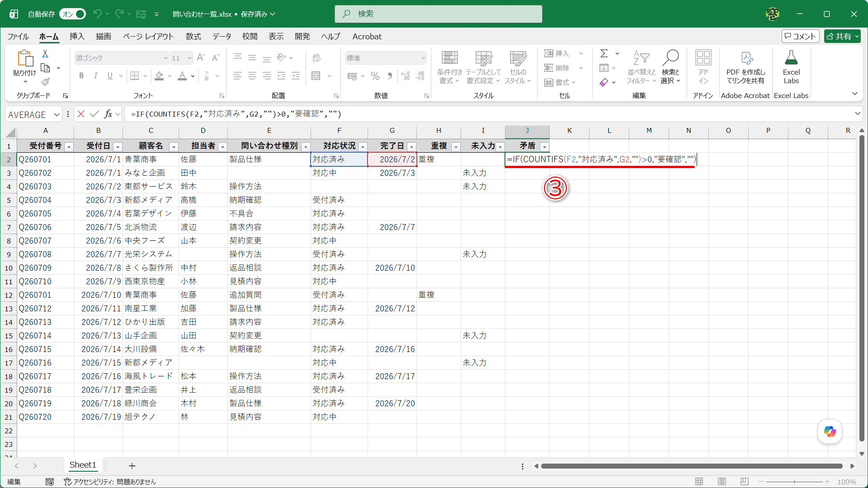Click the Excel Labs flask icon
Viewport: 868px width, 488px height.
[791, 67]
